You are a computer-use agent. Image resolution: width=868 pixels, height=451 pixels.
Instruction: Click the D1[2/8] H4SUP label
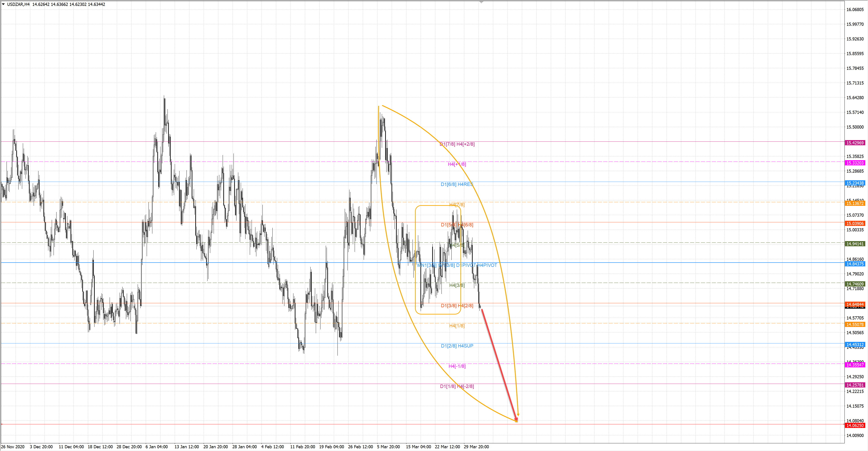457,346
